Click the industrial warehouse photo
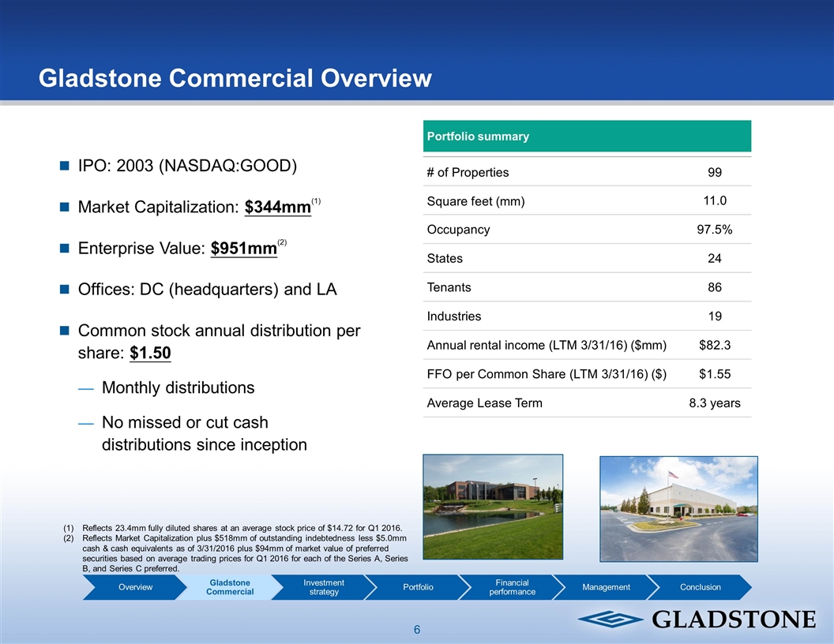Screen dimensions: 834x644 click(x=678, y=508)
